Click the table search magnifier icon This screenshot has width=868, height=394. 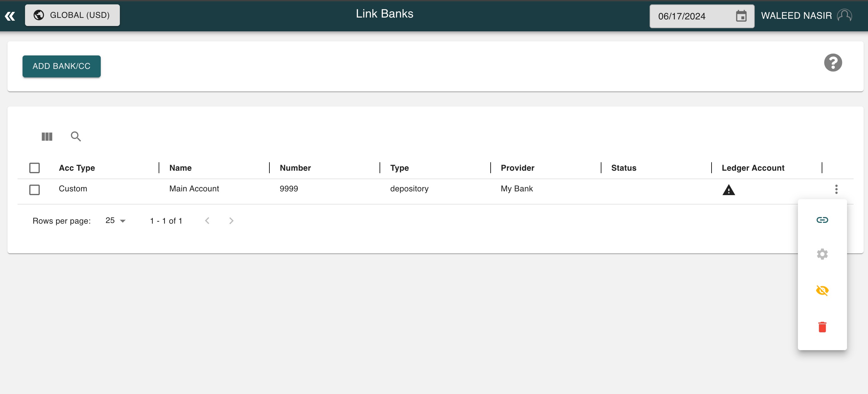[76, 136]
